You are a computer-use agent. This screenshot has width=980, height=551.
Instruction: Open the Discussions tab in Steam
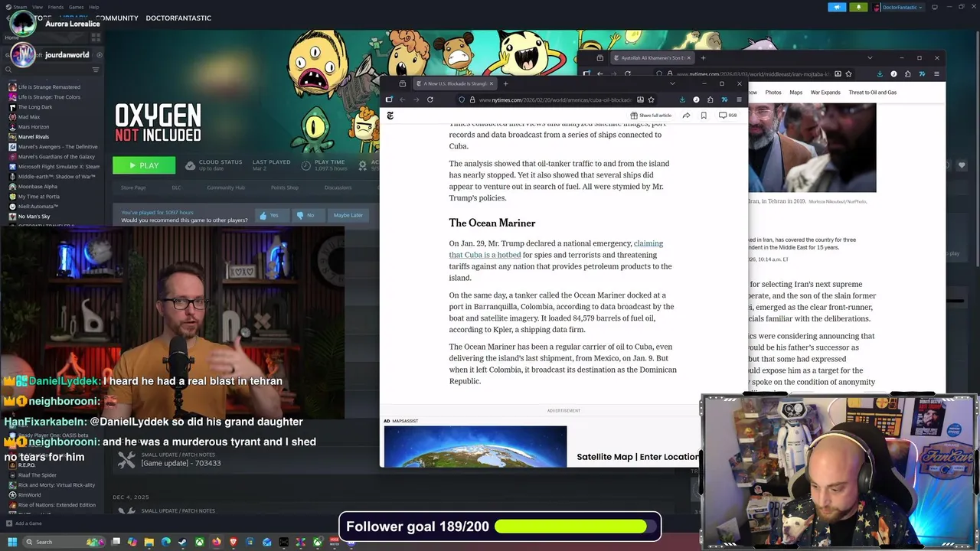click(x=338, y=187)
